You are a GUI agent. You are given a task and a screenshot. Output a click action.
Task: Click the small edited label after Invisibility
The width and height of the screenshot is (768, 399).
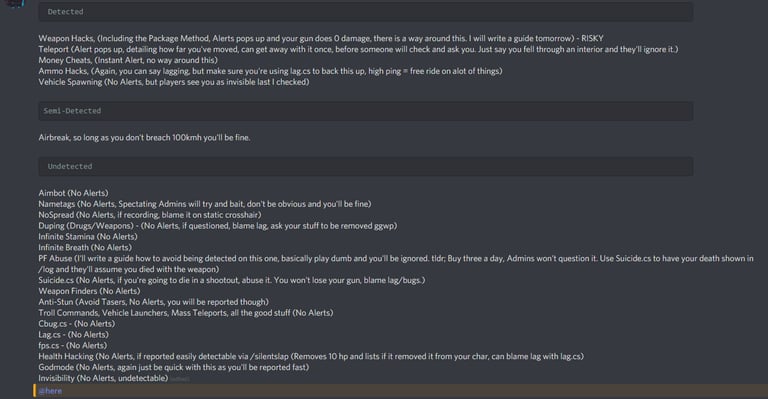[180, 379]
